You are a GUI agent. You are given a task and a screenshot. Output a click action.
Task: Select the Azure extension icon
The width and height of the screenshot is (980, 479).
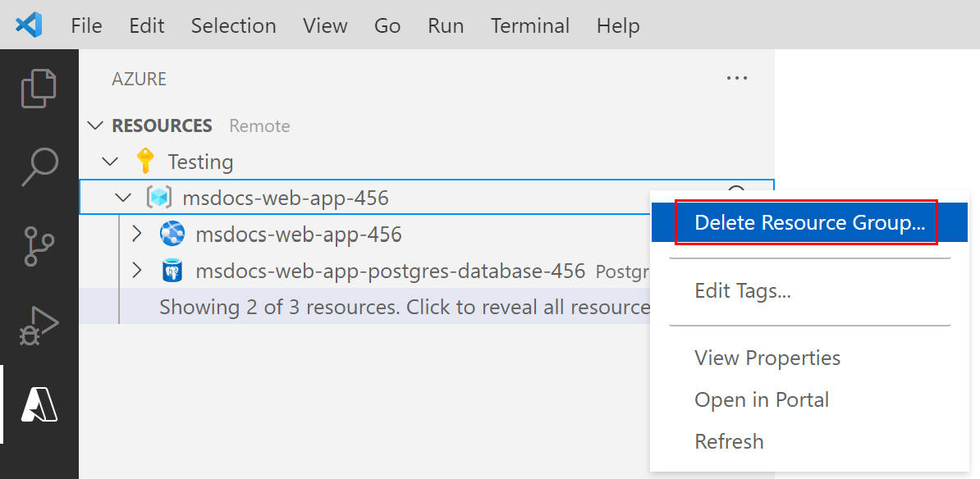click(39, 404)
